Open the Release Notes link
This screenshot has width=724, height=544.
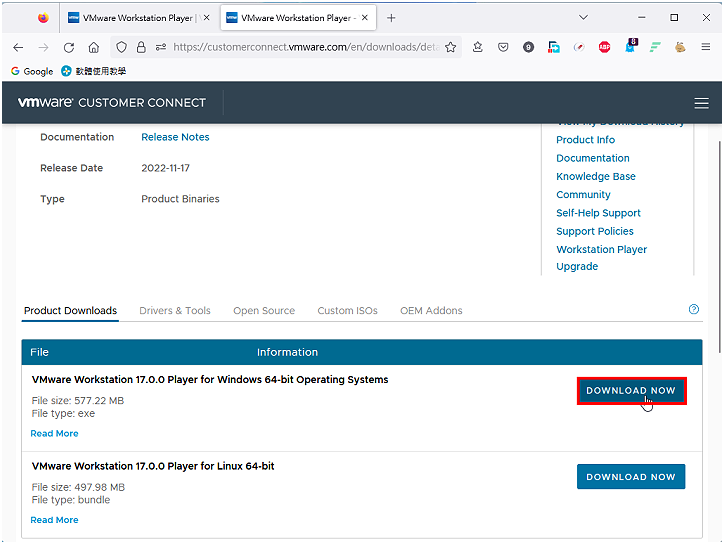(175, 137)
